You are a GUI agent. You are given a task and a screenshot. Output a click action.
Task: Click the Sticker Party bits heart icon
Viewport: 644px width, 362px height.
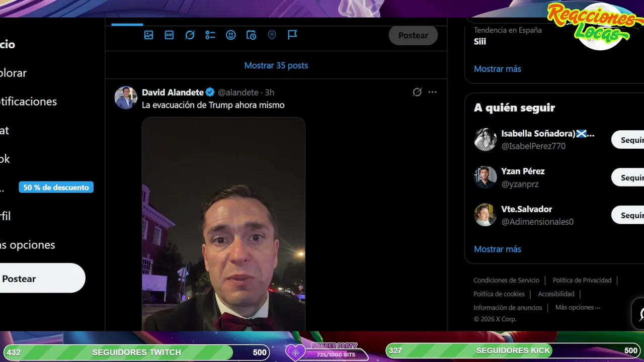295,352
